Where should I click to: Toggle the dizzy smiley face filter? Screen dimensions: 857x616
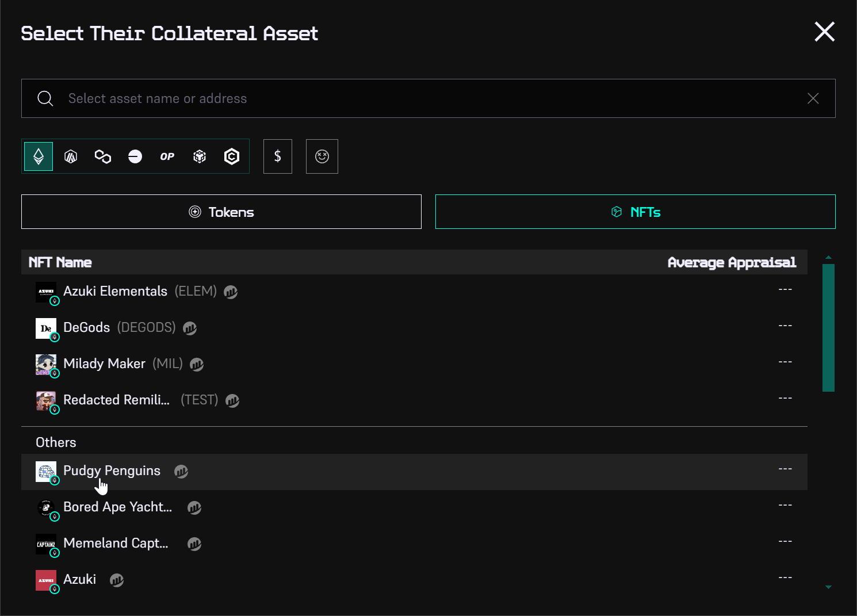point(322,156)
